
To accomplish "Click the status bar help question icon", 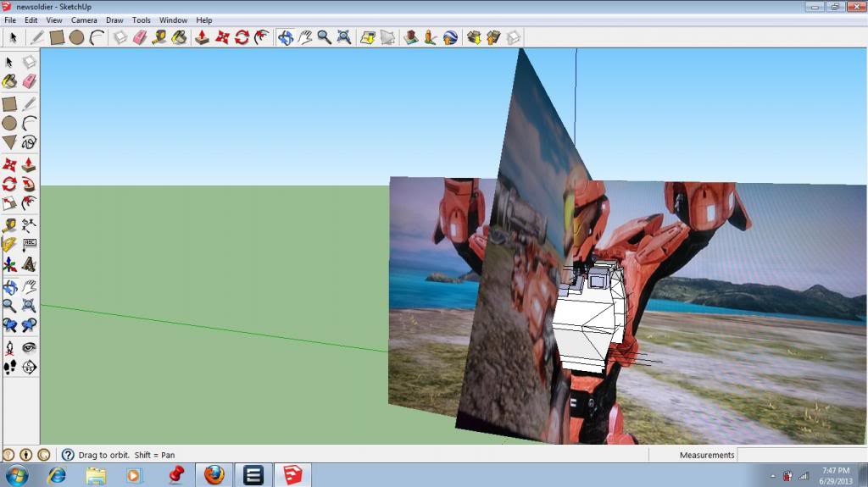I will click(68, 455).
